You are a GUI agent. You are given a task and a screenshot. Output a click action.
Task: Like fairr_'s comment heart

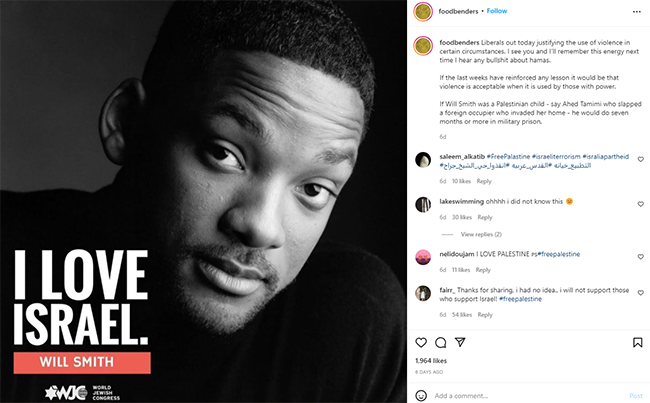[x=640, y=293]
